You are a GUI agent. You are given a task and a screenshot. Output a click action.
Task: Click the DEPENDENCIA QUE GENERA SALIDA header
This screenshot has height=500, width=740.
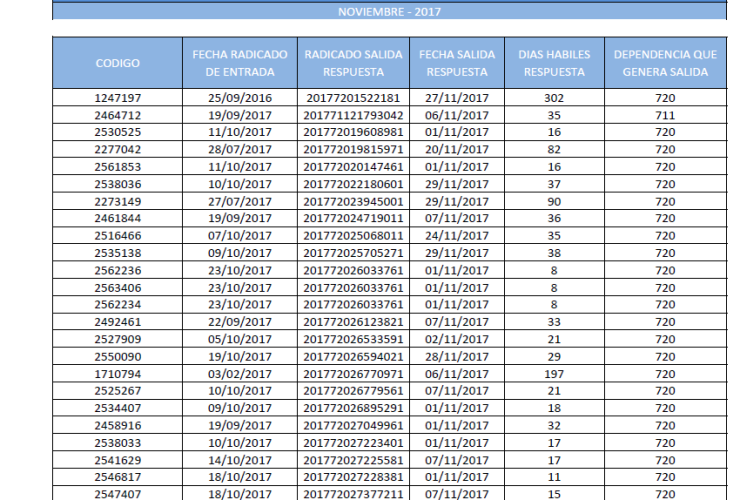[x=665, y=63]
